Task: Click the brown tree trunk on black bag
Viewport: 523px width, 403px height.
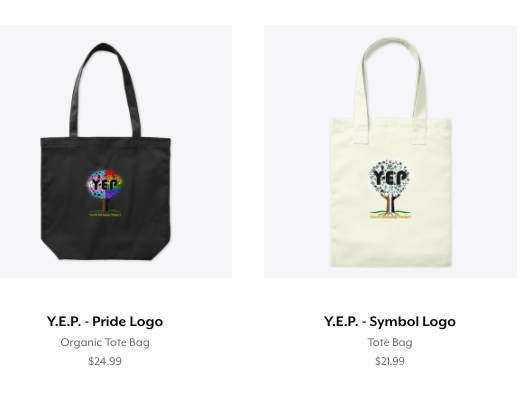Action: click(x=104, y=204)
